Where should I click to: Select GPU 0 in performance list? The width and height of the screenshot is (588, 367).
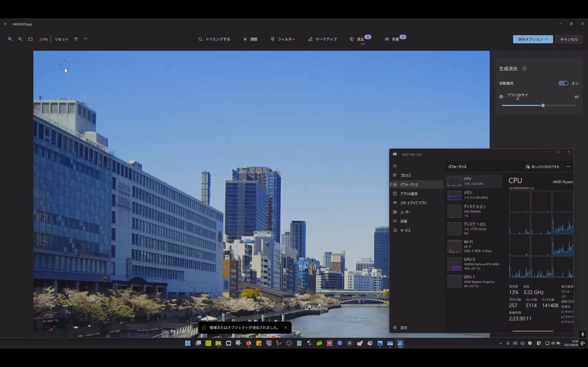tap(474, 264)
